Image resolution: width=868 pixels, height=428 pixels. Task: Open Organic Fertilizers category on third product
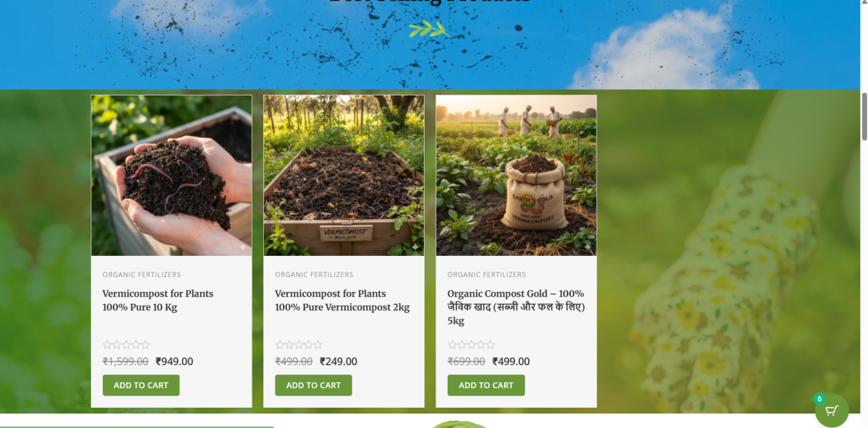click(487, 275)
